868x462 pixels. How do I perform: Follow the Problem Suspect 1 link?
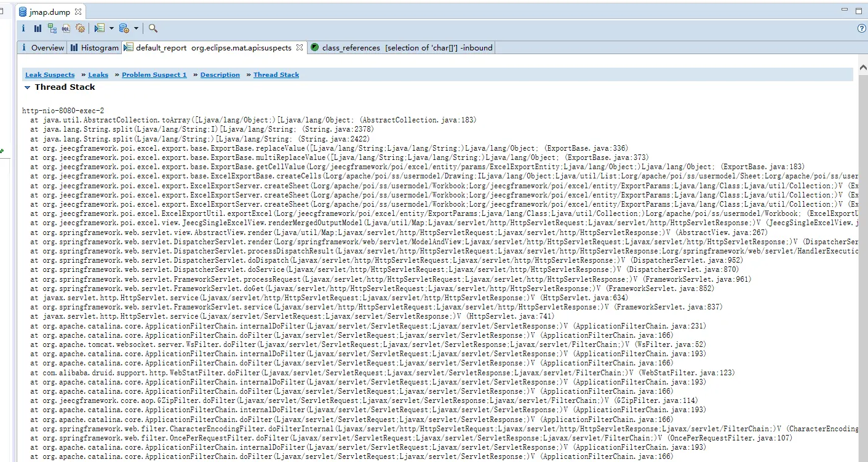[154, 75]
